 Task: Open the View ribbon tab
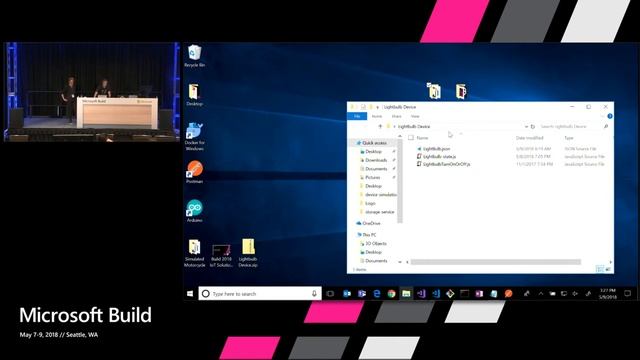[415, 116]
